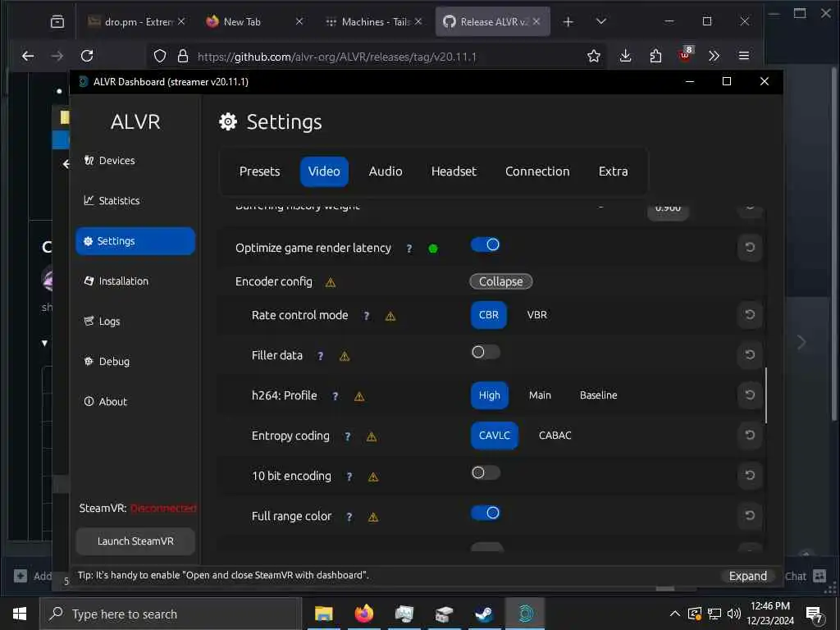Reload the page in Firefox
Screen dimensions: 840x630
[87, 56]
